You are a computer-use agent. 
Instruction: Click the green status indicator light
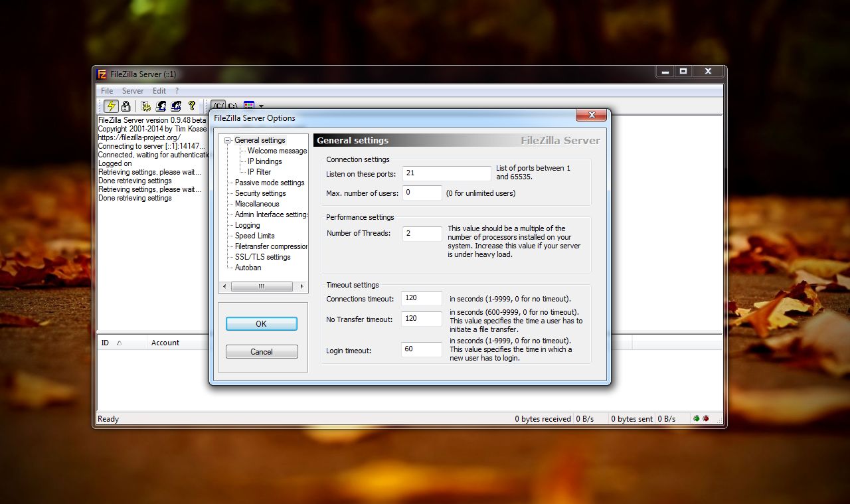697,419
